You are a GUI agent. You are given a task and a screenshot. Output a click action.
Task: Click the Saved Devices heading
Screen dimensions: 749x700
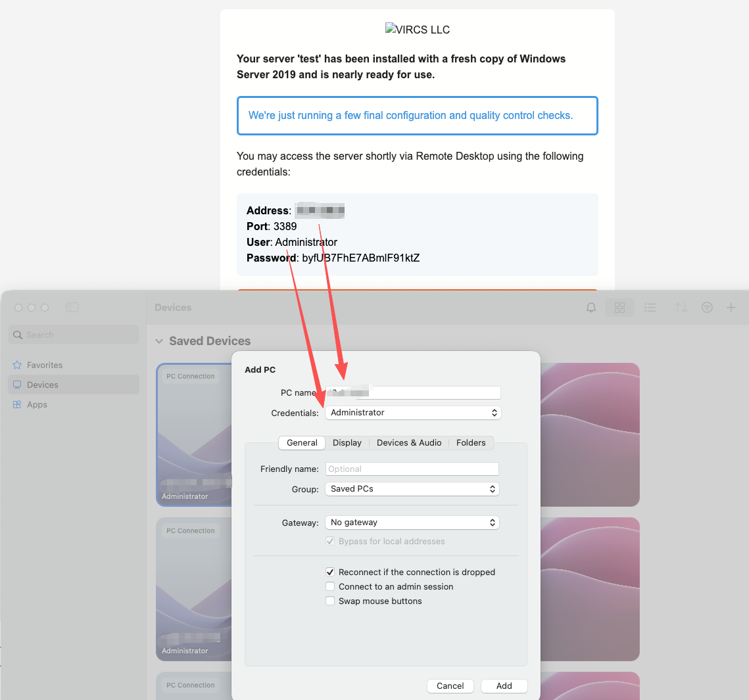pyautogui.click(x=210, y=341)
